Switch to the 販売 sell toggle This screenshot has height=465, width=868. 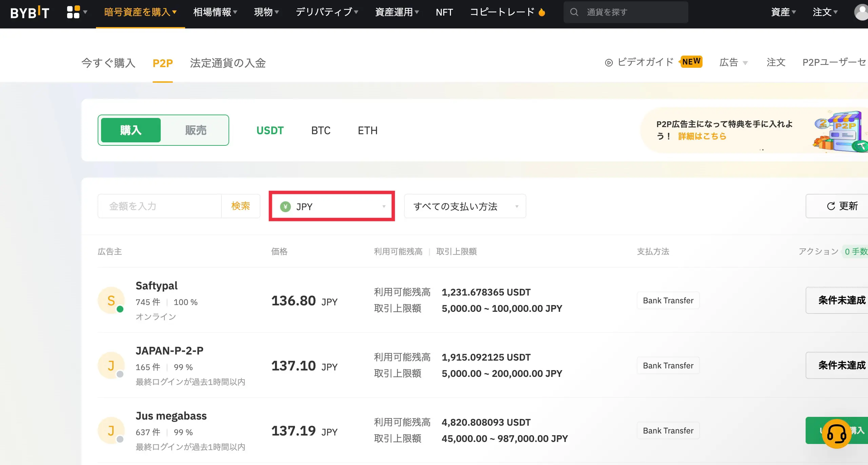pos(196,130)
